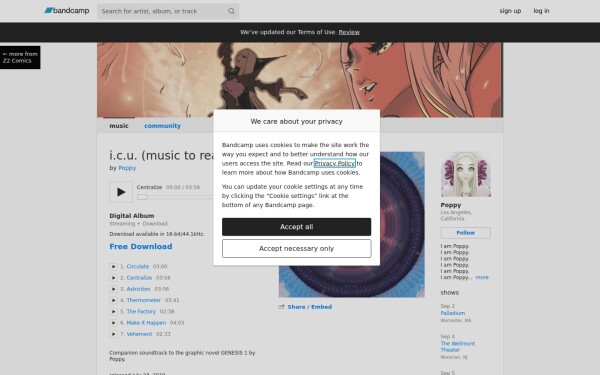Click the playback progress slider handle
The width and height of the screenshot is (600, 375).
142,197
